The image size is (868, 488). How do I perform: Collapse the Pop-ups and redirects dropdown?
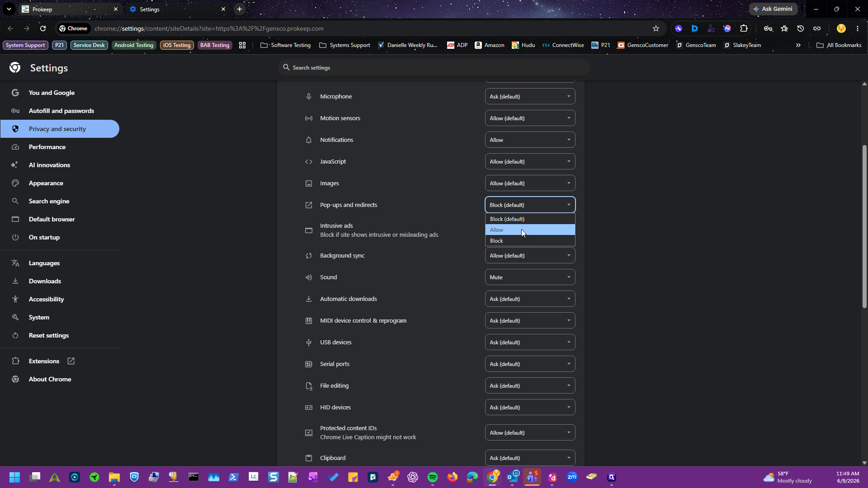pyautogui.click(x=530, y=205)
